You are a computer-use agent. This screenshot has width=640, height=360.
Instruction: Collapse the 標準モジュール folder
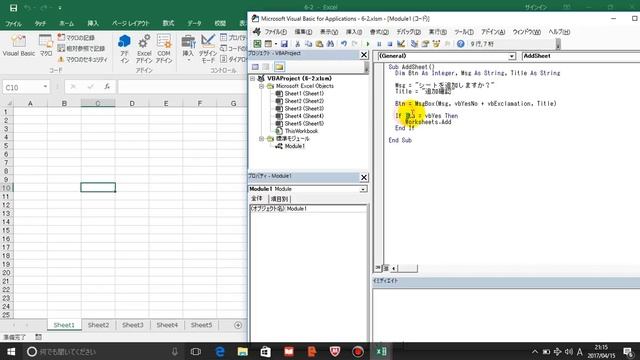[x=261, y=139]
